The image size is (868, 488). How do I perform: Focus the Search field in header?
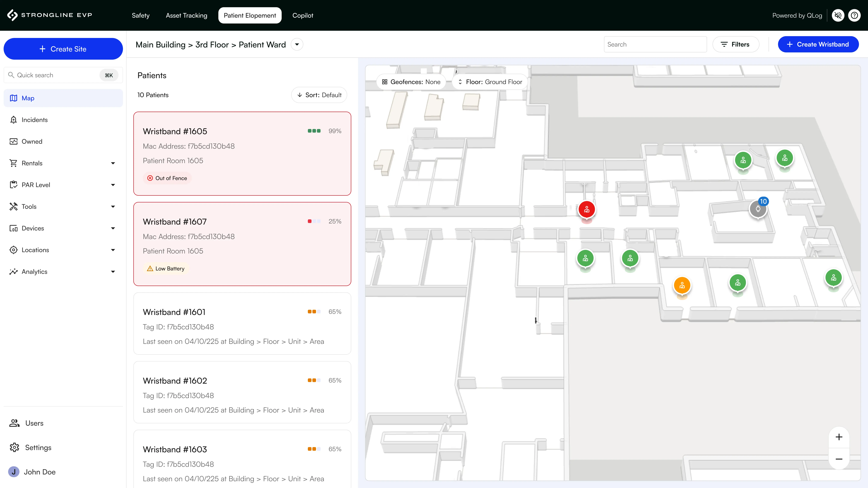pos(655,44)
